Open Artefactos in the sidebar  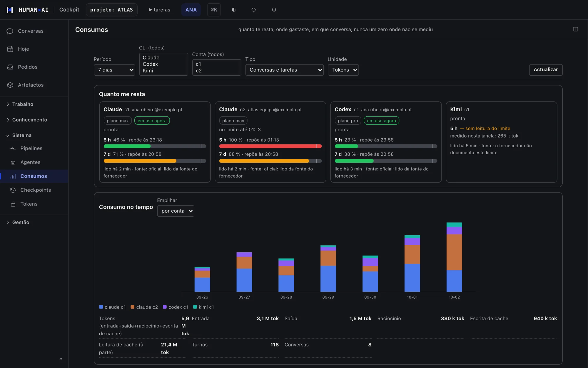pyautogui.click(x=34, y=85)
